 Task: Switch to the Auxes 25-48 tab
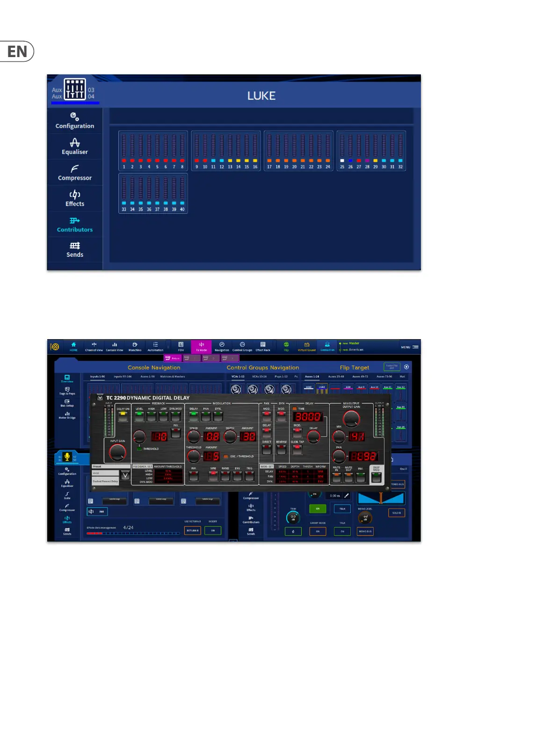pyautogui.click(x=336, y=376)
